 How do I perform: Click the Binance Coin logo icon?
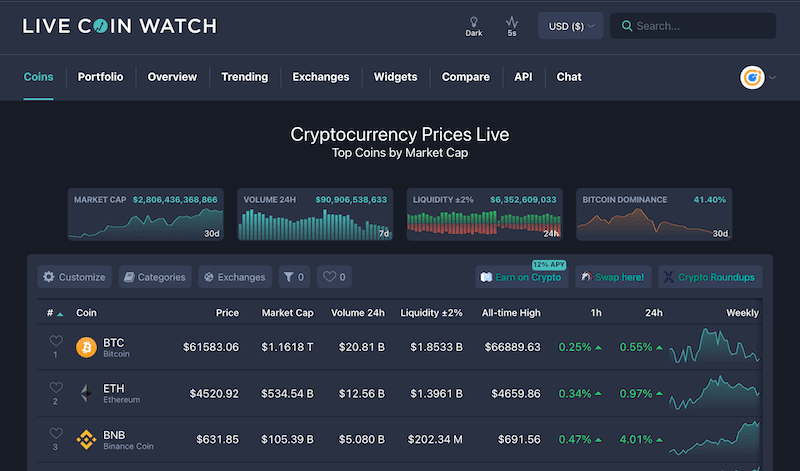click(x=86, y=440)
